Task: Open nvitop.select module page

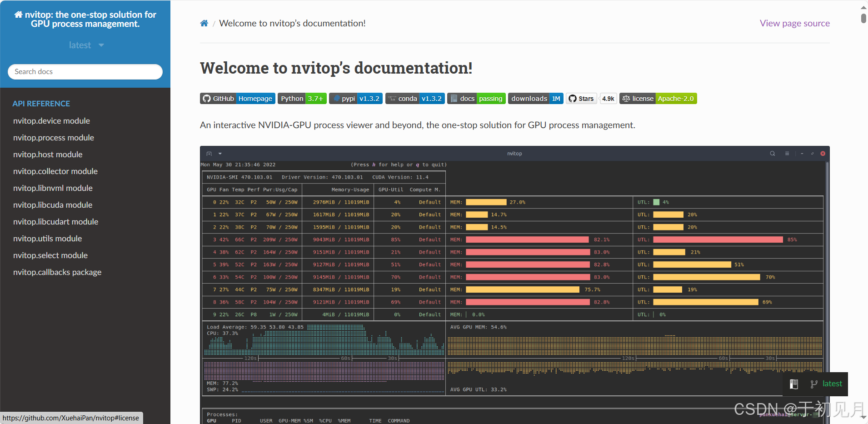Action: [x=50, y=255]
